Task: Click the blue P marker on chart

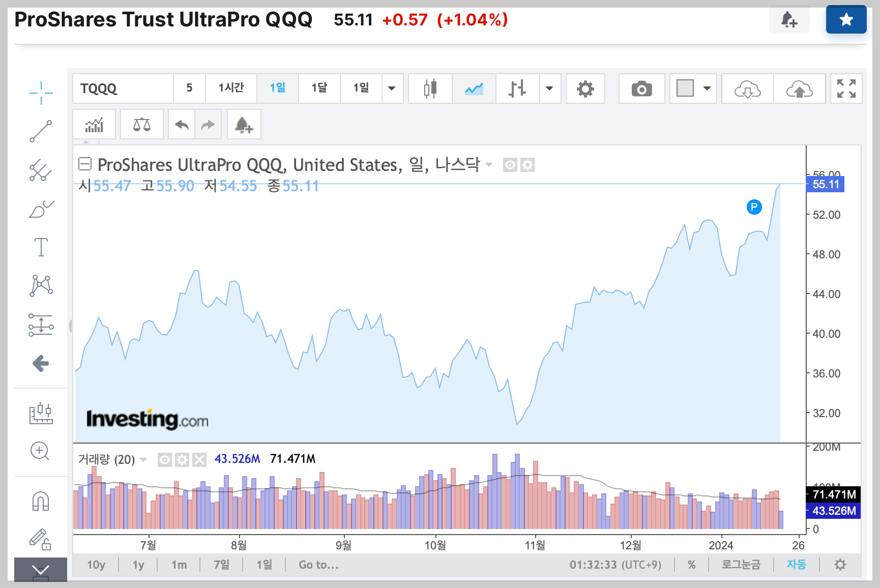Action: (x=754, y=207)
